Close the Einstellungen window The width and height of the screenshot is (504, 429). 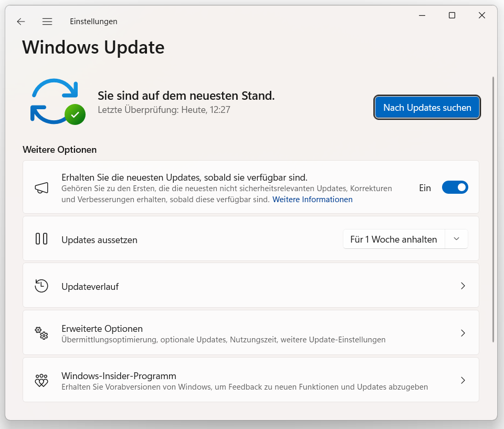pos(482,15)
